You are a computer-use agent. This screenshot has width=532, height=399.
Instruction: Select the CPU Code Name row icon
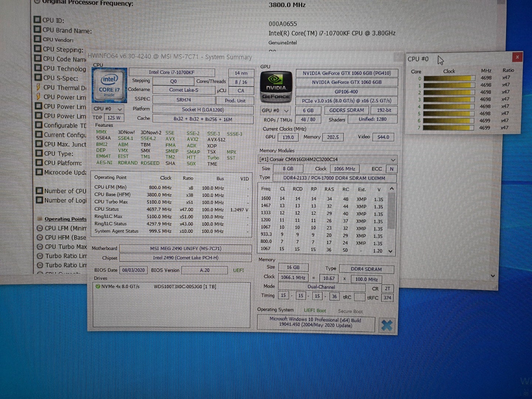(38, 58)
